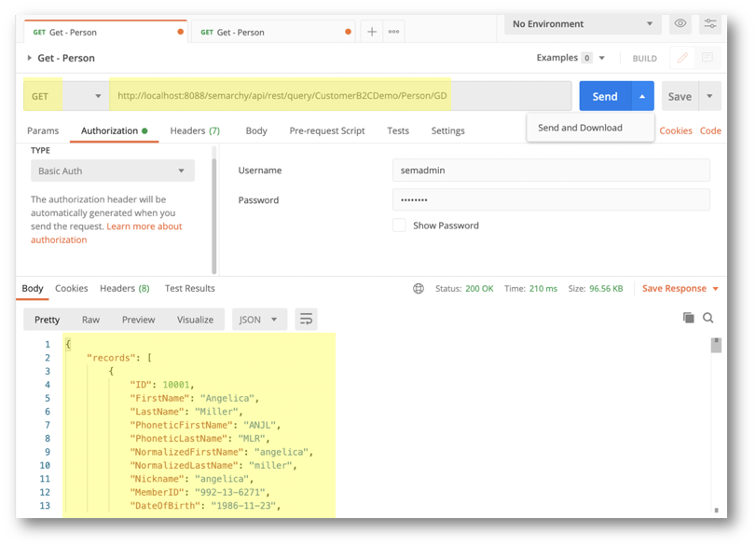The width and height of the screenshot is (756, 547).
Task: Open manage environments settings icon
Action: 710,23
